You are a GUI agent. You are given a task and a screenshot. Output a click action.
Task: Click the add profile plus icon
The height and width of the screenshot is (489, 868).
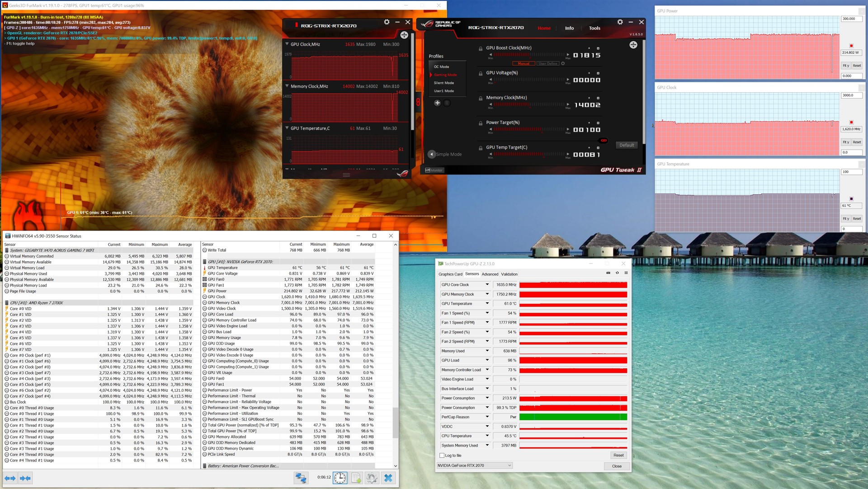tap(437, 103)
